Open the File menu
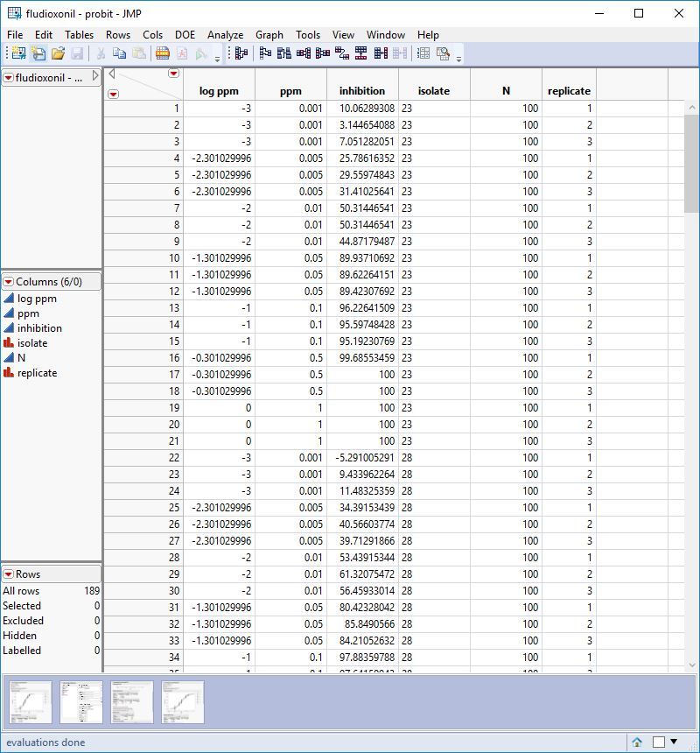 coord(15,34)
